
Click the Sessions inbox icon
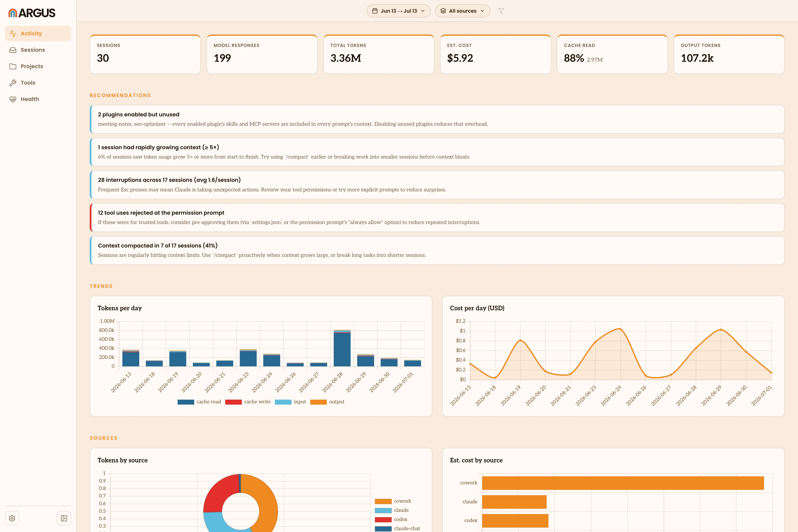click(13, 50)
